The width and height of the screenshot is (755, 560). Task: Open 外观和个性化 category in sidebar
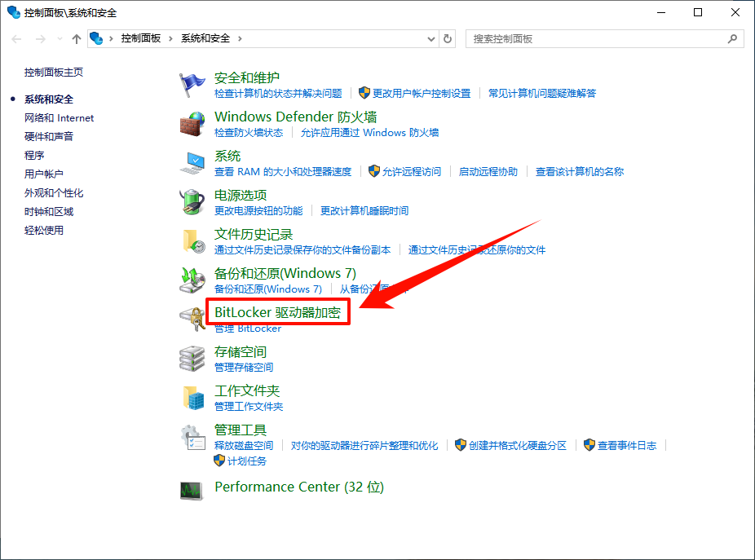pos(54,193)
